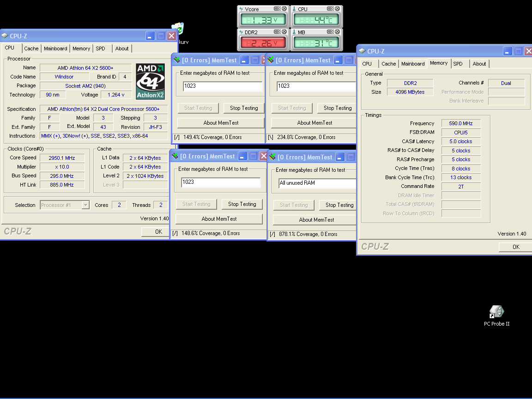Viewport: 532px width, 399px height.
Task: Click About MemTest in the 234.8% coverage window
Action: point(314,123)
